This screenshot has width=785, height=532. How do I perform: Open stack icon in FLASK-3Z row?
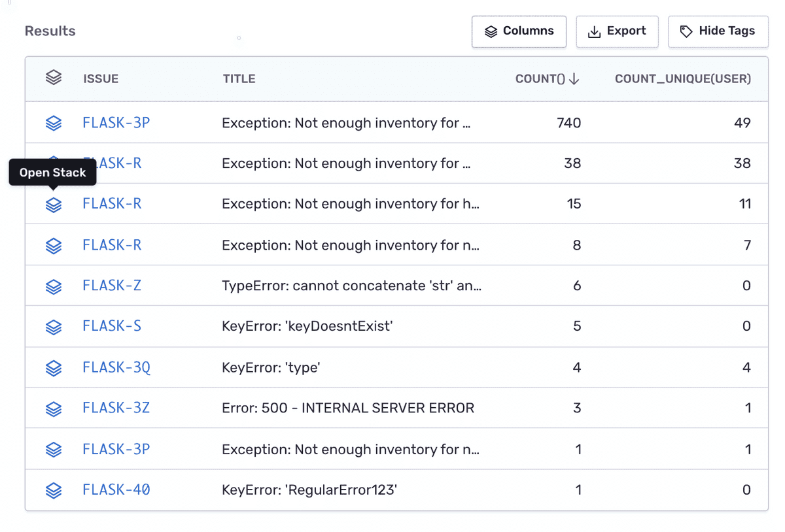click(54, 408)
